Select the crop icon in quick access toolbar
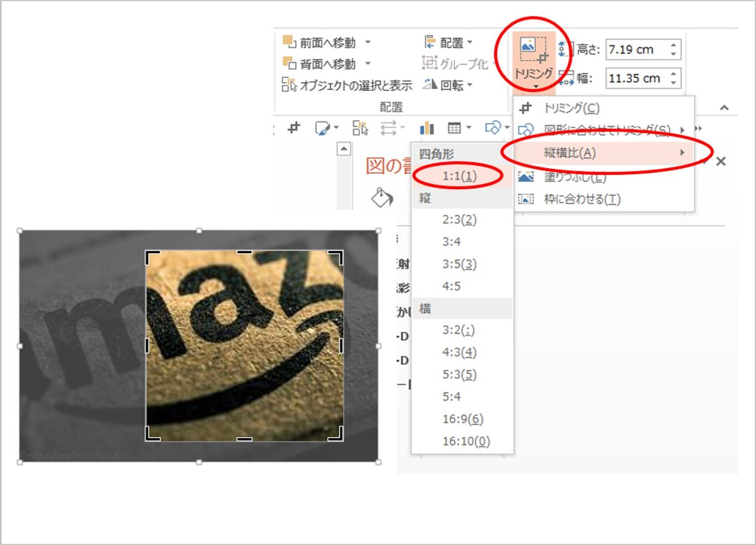756x545 pixels. tap(294, 128)
